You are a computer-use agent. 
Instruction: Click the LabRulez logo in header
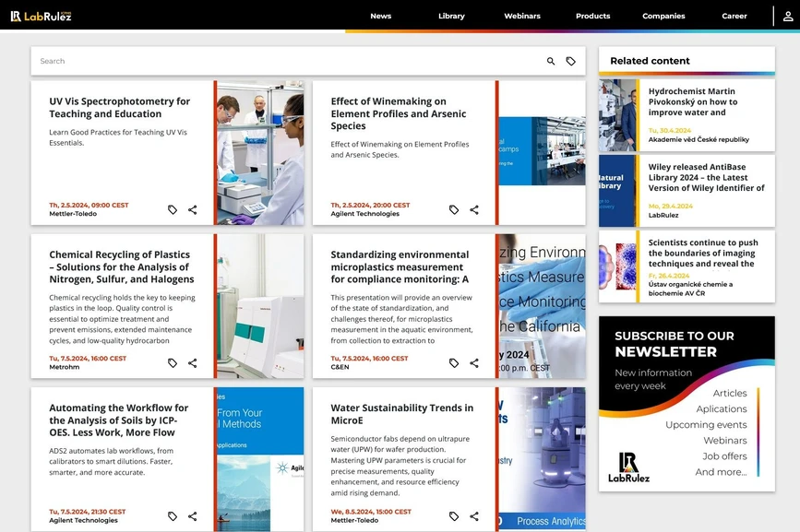coord(41,17)
